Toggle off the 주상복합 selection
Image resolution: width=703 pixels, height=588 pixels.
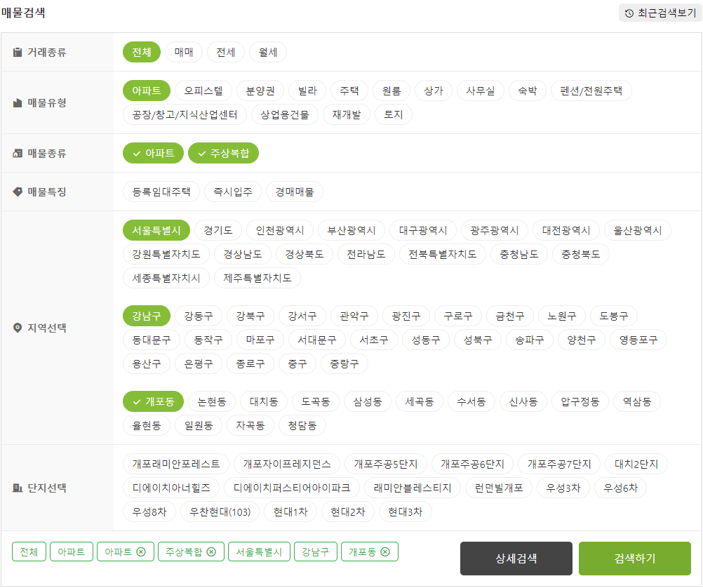(x=223, y=152)
